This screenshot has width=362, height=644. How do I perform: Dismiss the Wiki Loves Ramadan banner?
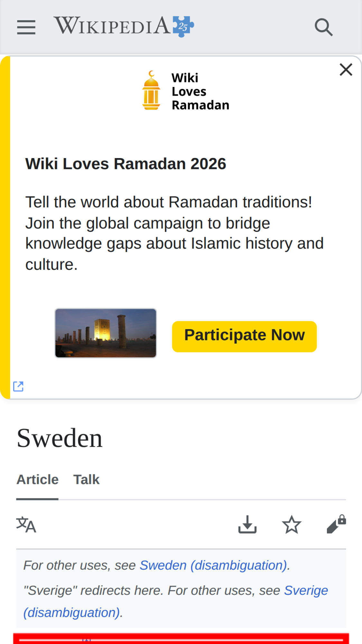[x=346, y=70]
